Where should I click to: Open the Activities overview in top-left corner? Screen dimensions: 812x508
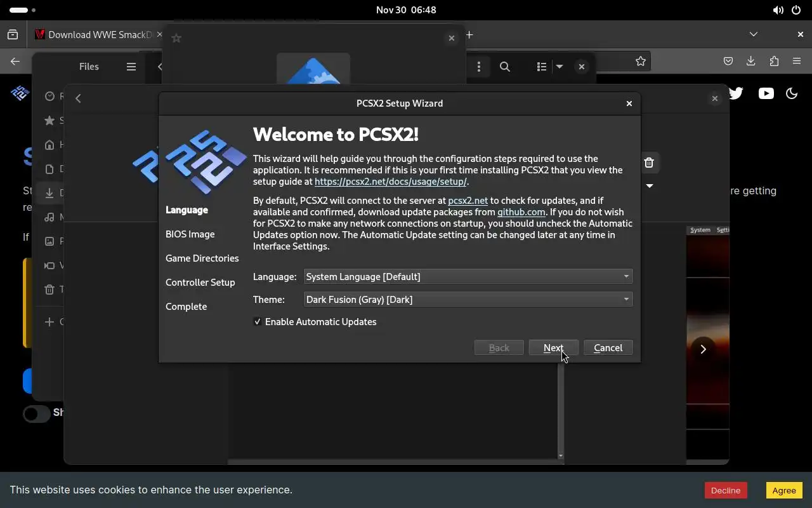point(23,10)
